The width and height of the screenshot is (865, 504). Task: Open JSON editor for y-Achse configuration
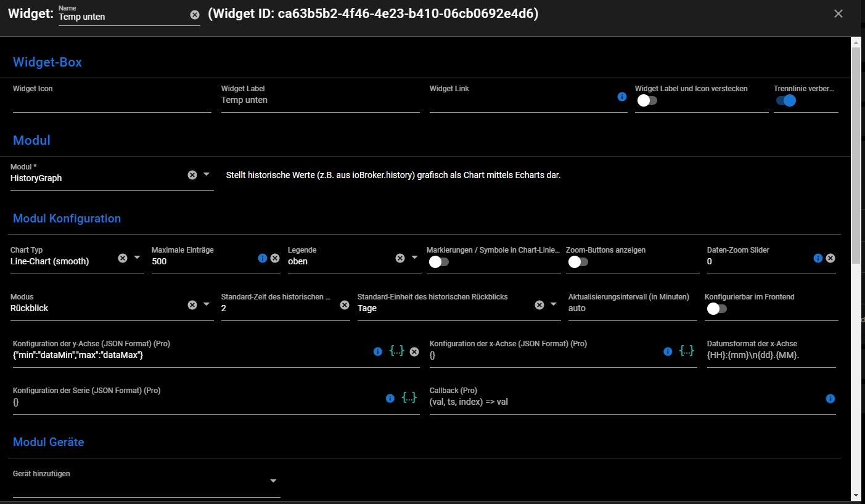pyautogui.click(x=397, y=351)
